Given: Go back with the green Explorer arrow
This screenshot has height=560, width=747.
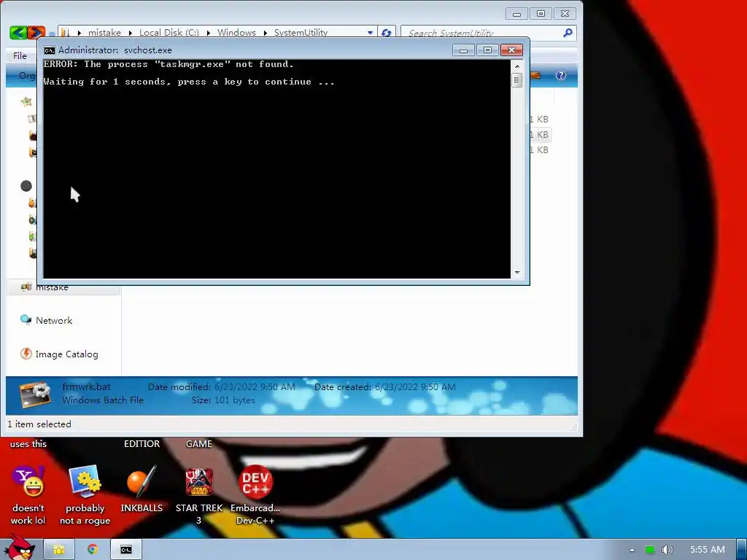Looking at the screenshot, I should point(18,32).
